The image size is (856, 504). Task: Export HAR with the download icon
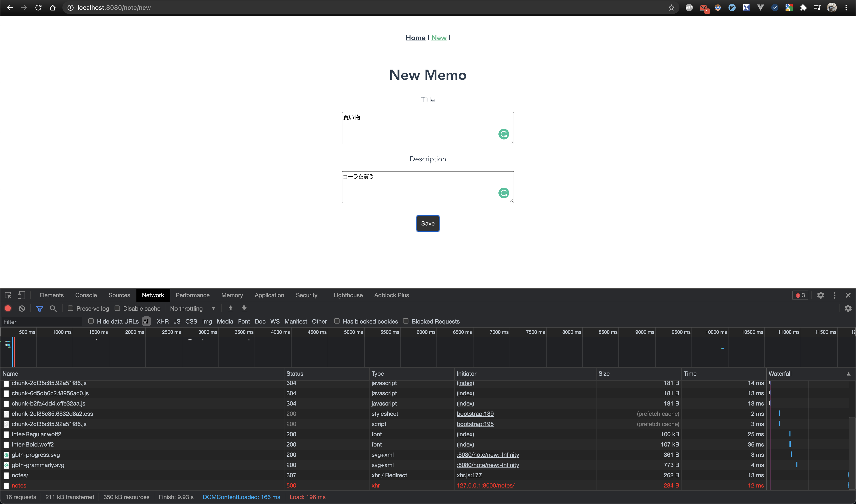[244, 308]
